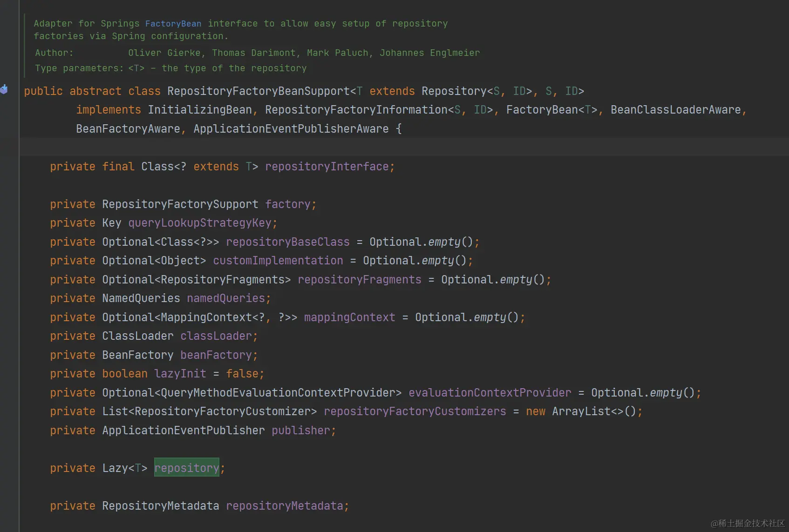The height and width of the screenshot is (532, 789).
Task: Click the boolean keyword
Action: [x=125, y=374]
